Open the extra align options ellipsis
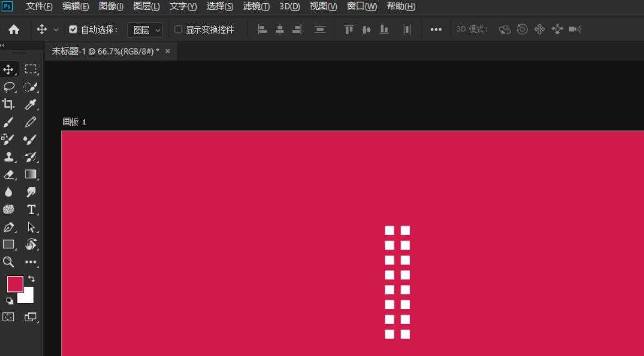 coord(436,29)
